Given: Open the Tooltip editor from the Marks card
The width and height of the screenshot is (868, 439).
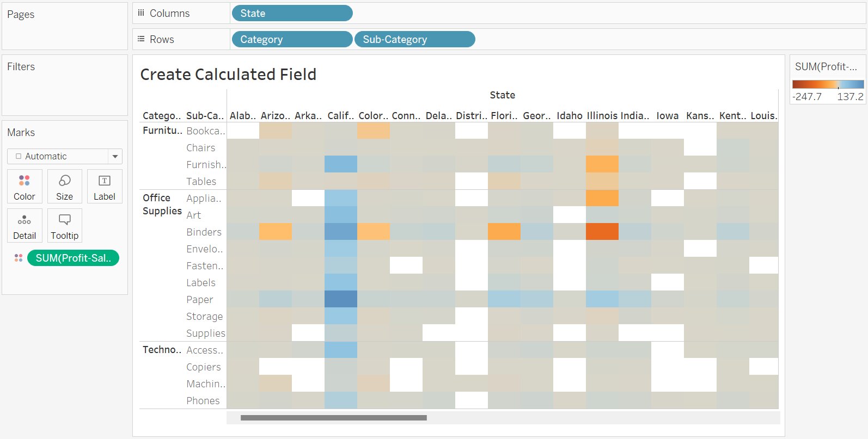Looking at the screenshot, I should [x=64, y=225].
